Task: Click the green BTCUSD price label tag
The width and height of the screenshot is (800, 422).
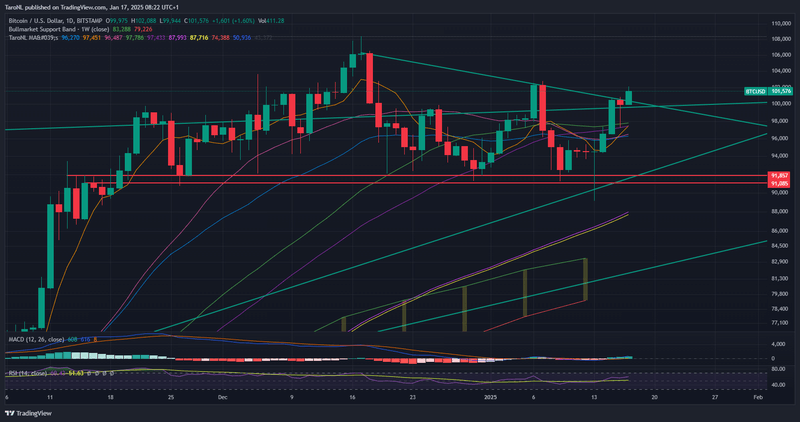Action: click(x=756, y=91)
